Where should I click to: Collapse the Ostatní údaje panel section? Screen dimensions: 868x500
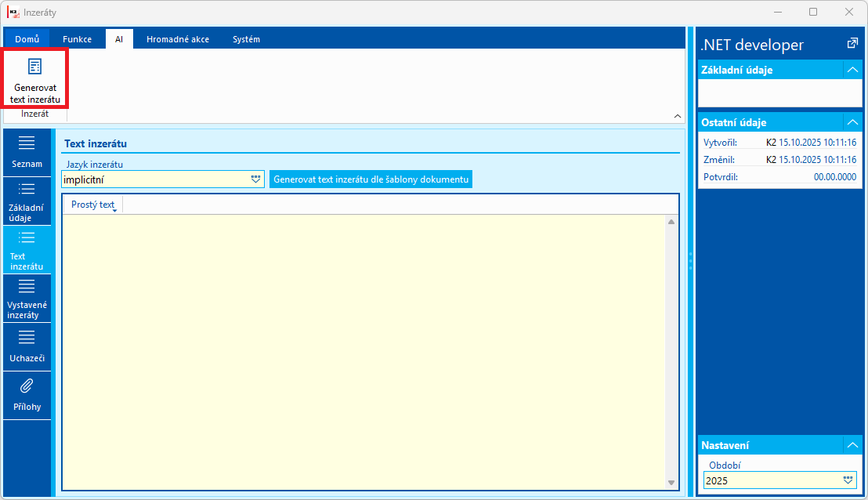tap(852, 122)
